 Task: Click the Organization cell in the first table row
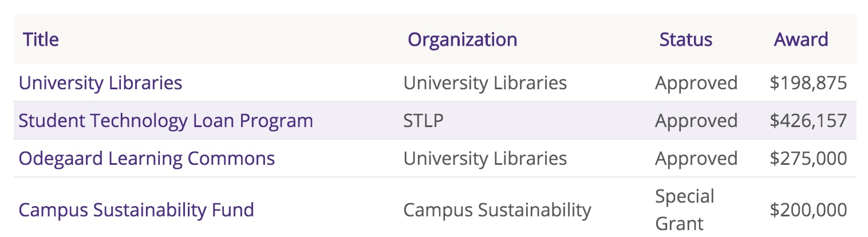tap(485, 83)
